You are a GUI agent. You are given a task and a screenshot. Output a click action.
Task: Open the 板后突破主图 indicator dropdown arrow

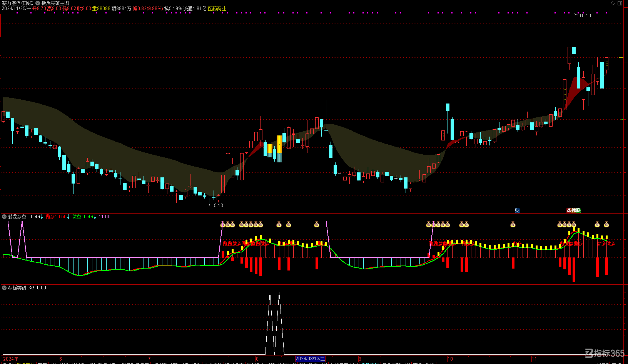[x=38, y=3]
